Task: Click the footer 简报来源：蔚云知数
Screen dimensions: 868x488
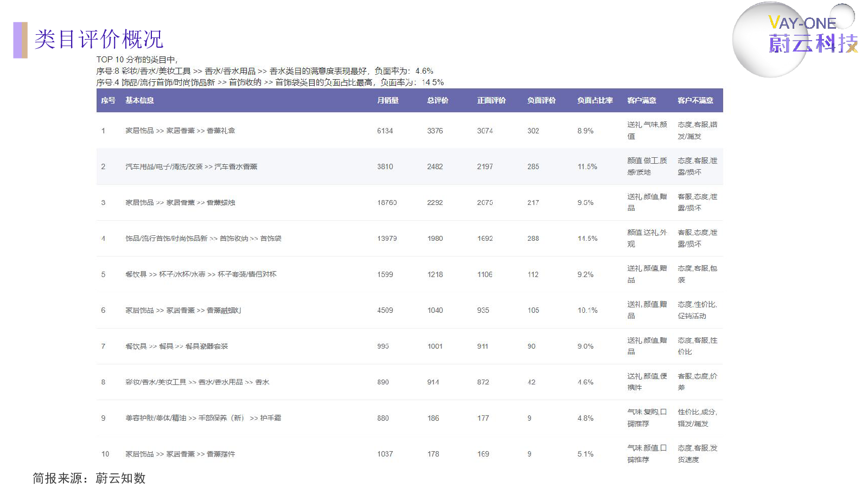Action: 89,478
